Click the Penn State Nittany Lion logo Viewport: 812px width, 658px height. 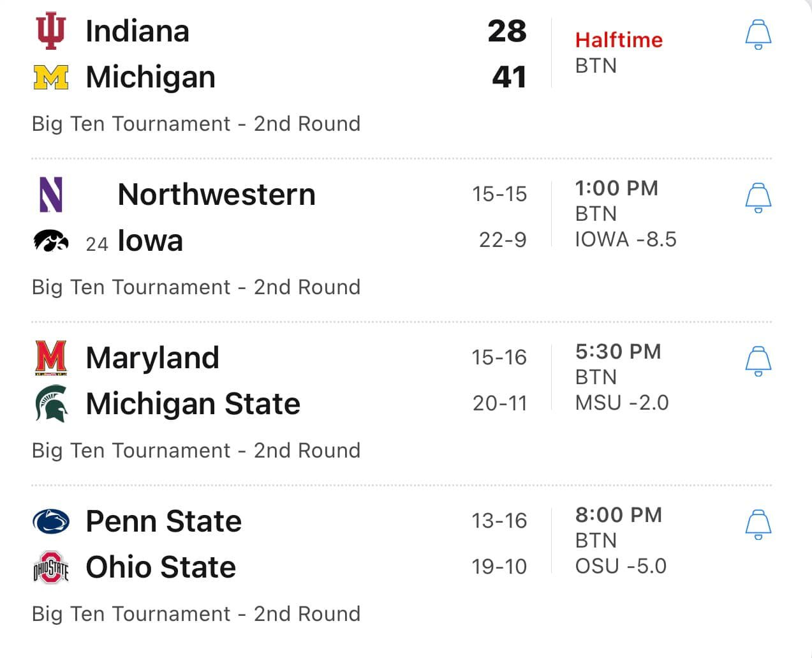51,521
